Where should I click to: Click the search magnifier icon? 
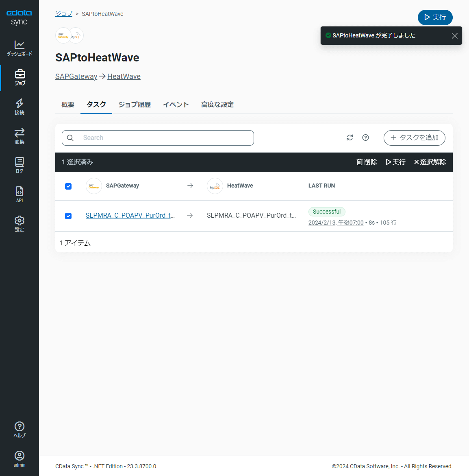click(x=70, y=138)
